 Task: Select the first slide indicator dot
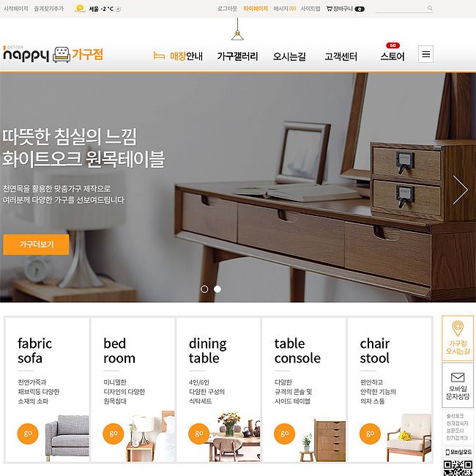tap(204, 289)
